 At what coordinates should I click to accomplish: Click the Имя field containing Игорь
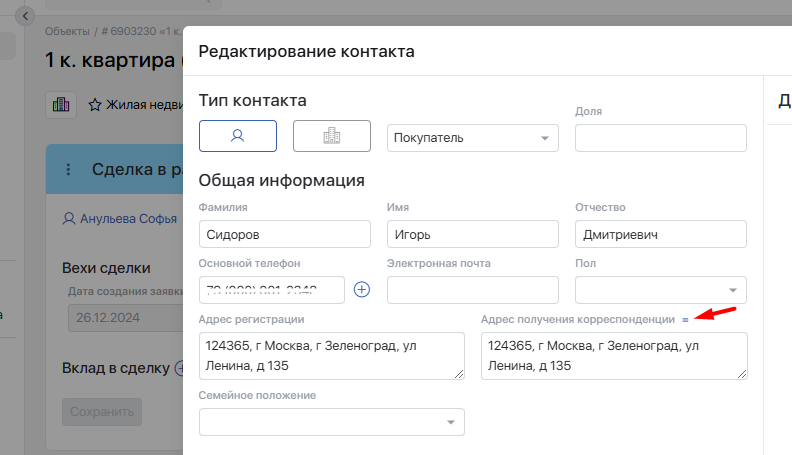coord(472,235)
